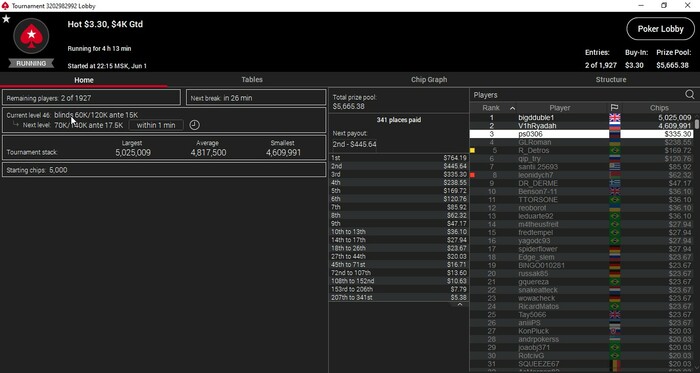Image resolution: width=700 pixels, height=373 pixels.
Task: Open the Chip Graph tab
Action: (x=429, y=79)
